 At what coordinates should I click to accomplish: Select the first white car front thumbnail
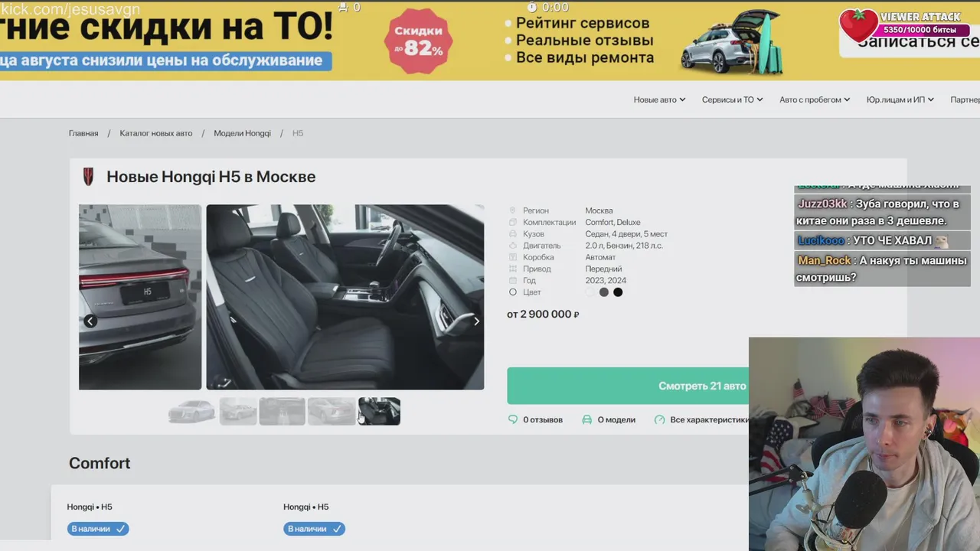192,411
